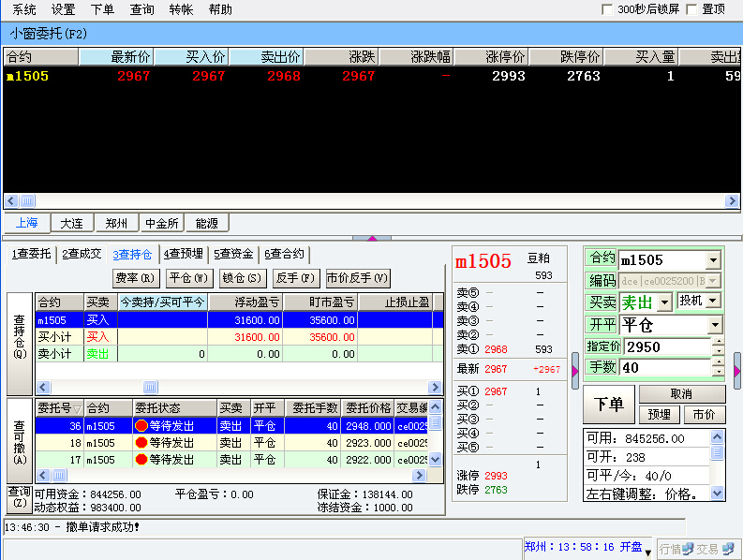Click the 市价反手 (V) button

click(x=357, y=278)
